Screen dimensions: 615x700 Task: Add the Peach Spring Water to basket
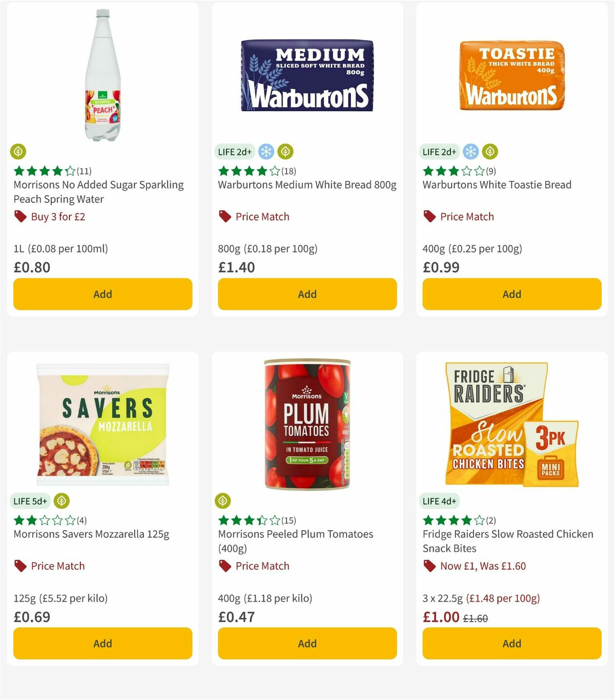(x=102, y=294)
